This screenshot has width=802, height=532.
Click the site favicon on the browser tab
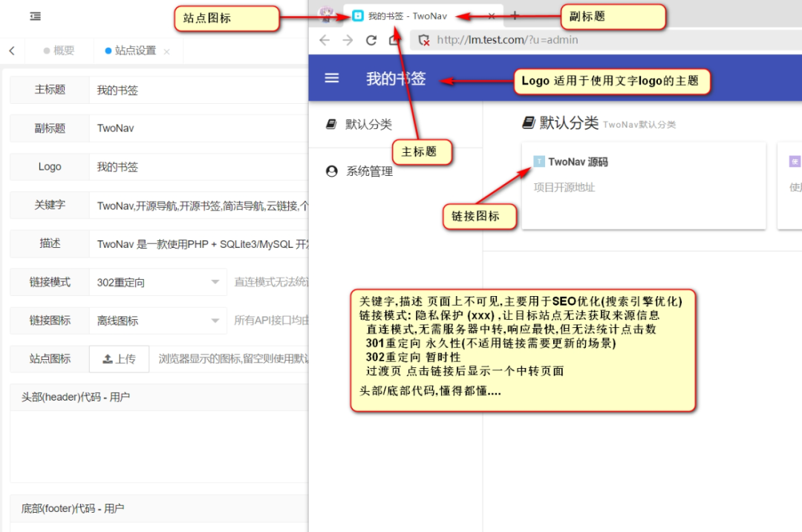click(358, 16)
